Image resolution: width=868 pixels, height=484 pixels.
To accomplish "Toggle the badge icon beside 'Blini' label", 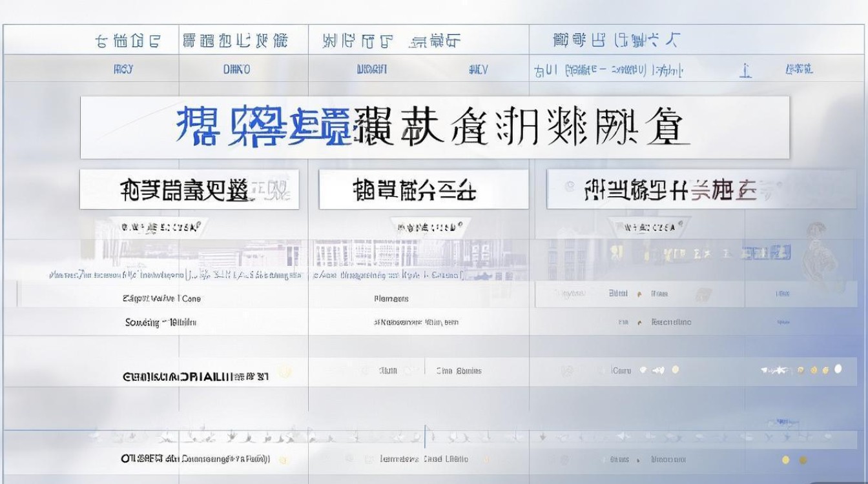I will tap(639, 293).
